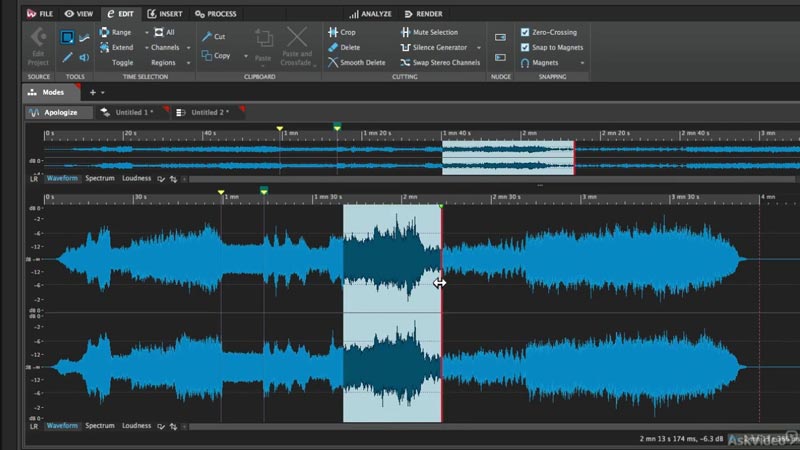This screenshot has height=450, width=800.
Task: Delete the selected audio range
Action: (x=344, y=47)
